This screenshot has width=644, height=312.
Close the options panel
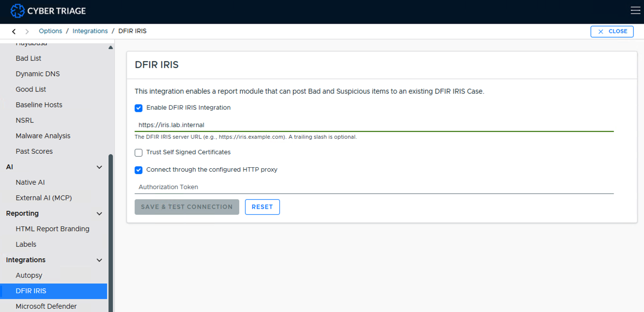pyautogui.click(x=612, y=31)
